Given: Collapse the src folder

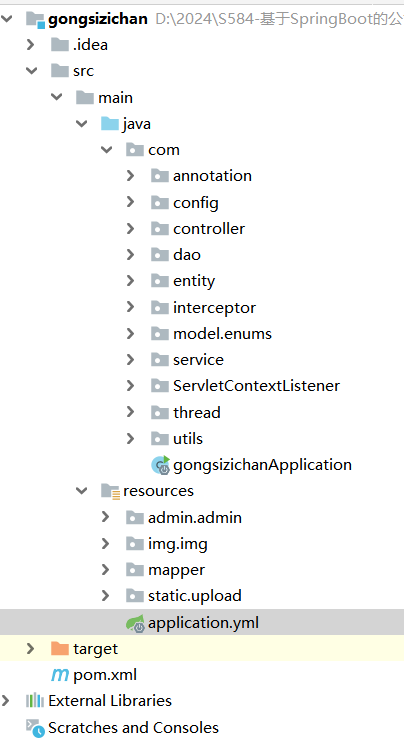Looking at the screenshot, I should (32, 71).
